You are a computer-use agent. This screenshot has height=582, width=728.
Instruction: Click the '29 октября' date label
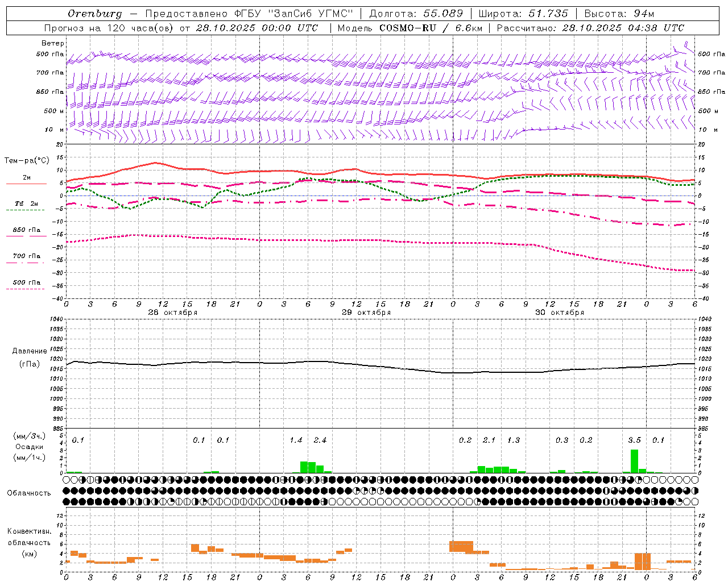point(366,313)
